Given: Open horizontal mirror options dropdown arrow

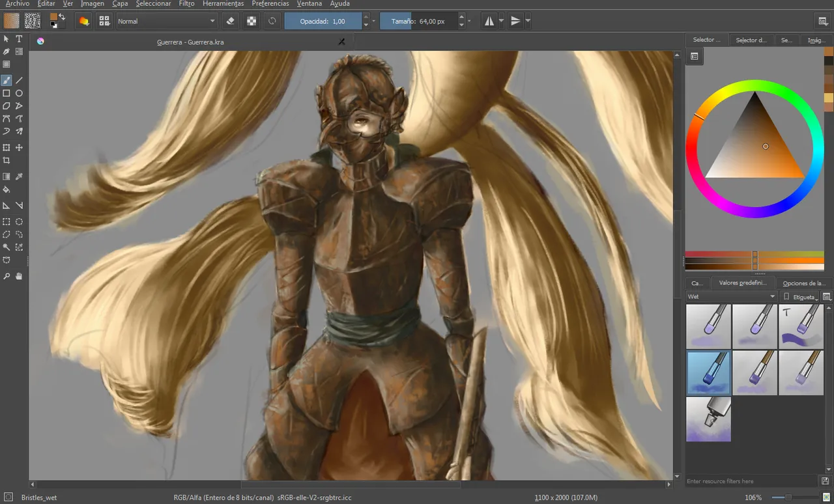Looking at the screenshot, I should (x=501, y=21).
